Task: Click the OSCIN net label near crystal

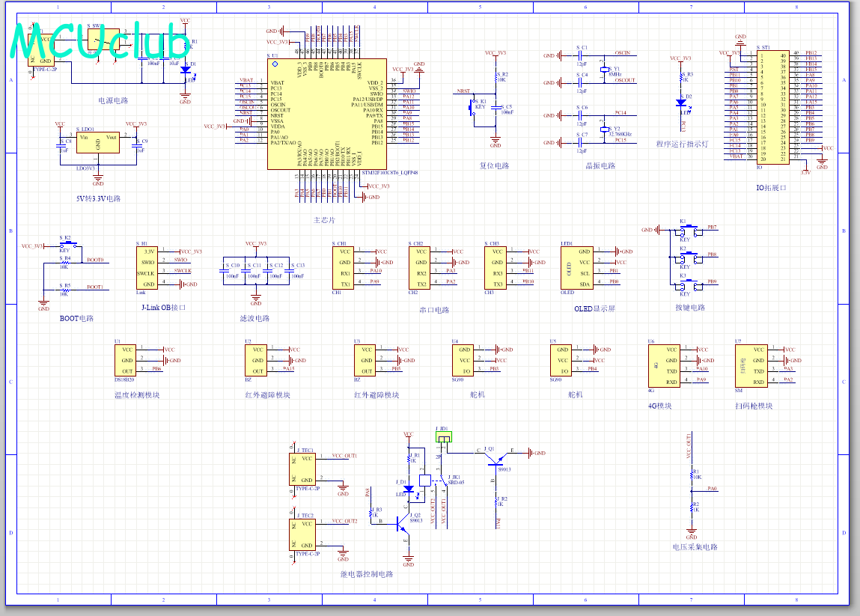Action: (623, 53)
